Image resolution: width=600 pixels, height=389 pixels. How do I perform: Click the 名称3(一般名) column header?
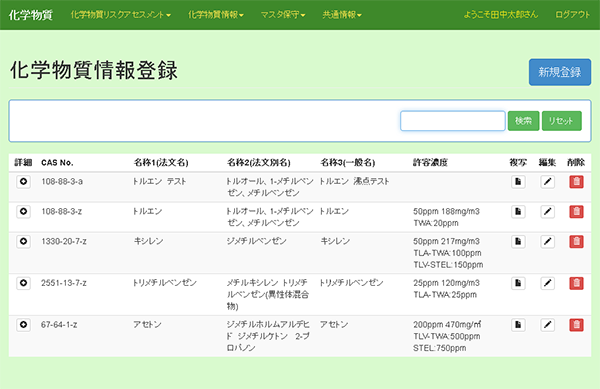(347, 163)
